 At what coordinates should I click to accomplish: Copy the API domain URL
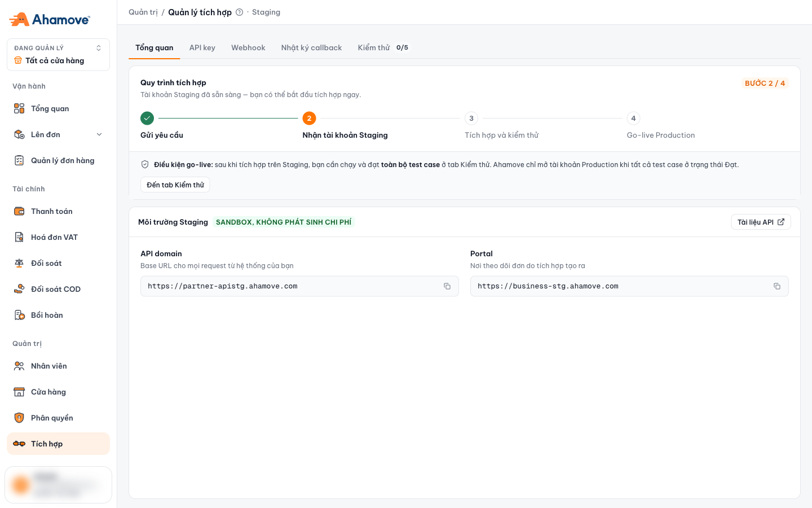[447, 286]
